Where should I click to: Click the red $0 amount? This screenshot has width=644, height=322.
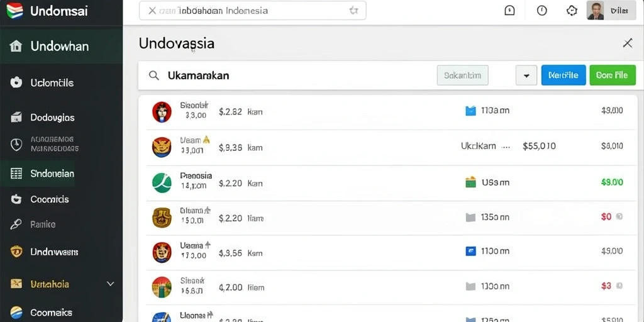606,216
